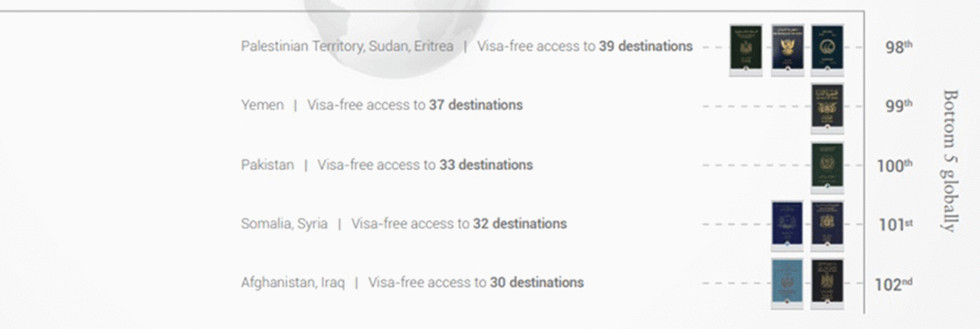Click the 'Bottom 5 globally' vertical label

[x=950, y=161]
